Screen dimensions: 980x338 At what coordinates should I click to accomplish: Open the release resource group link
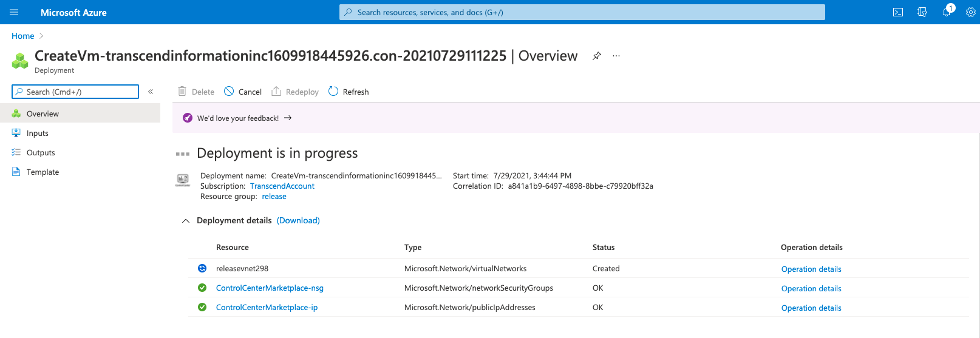coord(274,197)
